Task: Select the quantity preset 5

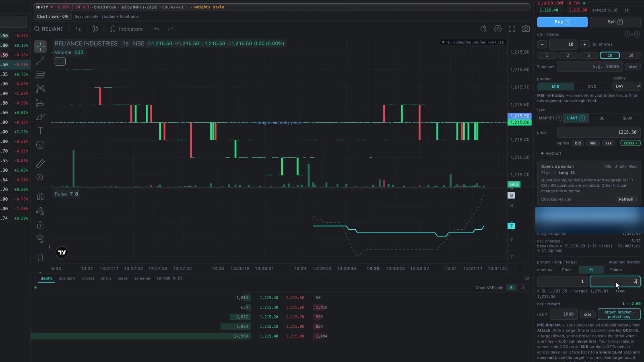Action: click(x=589, y=56)
